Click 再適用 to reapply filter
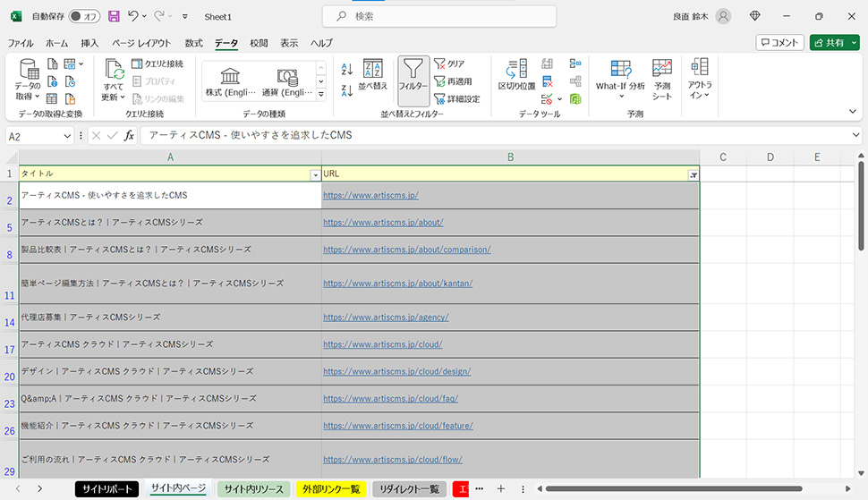Image resolution: width=868 pixels, height=500 pixels. pos(453,81)
